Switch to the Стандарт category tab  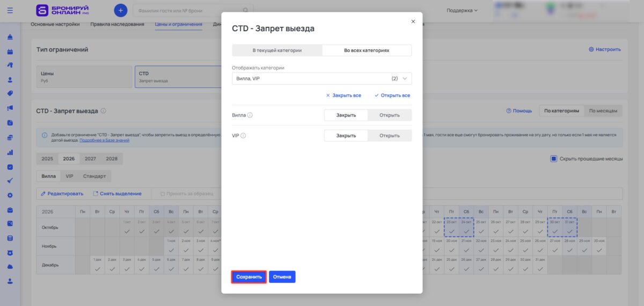click(x=94, y=176)
